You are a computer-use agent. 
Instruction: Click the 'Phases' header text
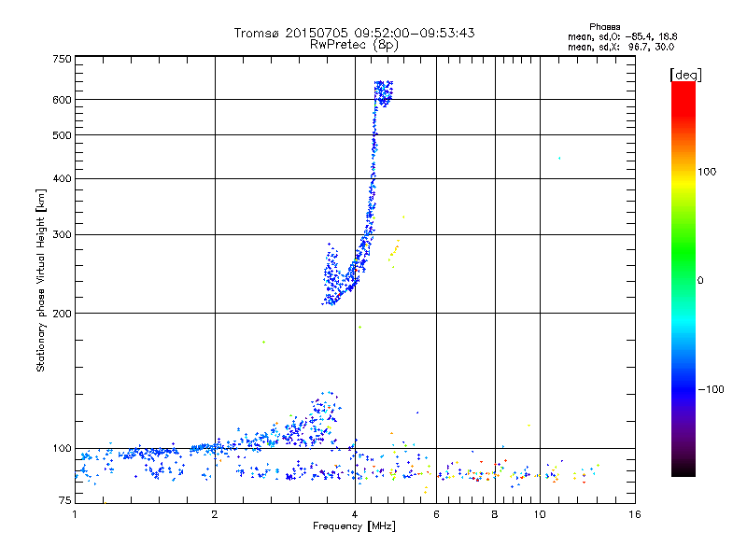604,27
